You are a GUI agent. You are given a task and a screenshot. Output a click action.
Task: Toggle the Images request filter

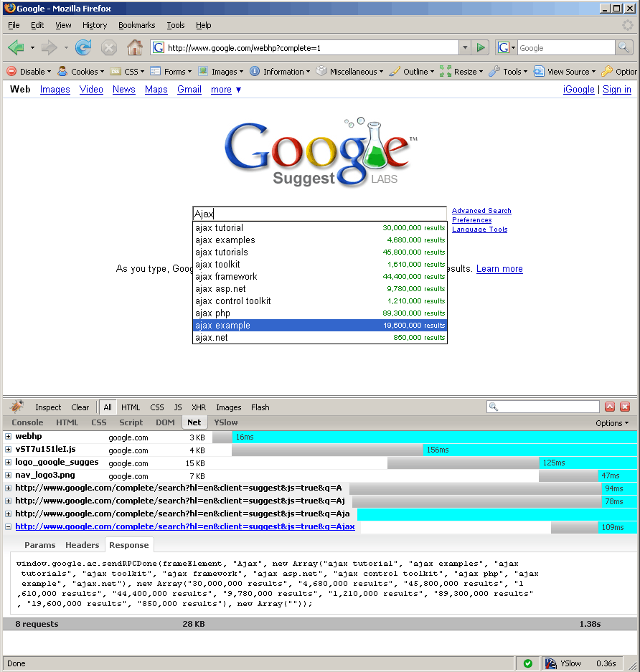pyautogui.click(x=229, y=407)
